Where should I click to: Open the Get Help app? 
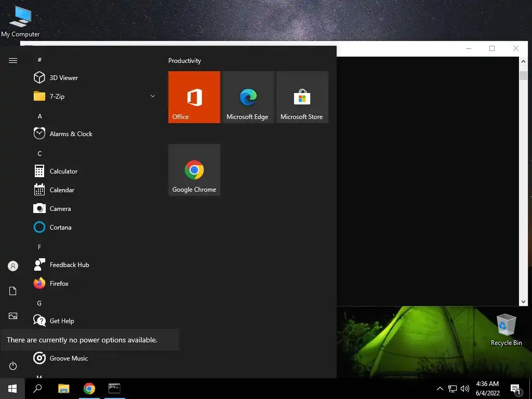click(95, 321)
